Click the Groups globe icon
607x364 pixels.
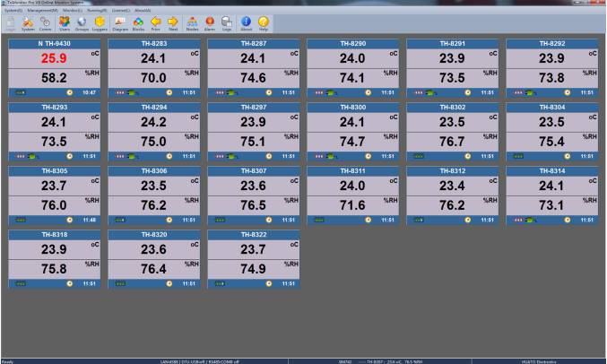click(x=82, y=22)
